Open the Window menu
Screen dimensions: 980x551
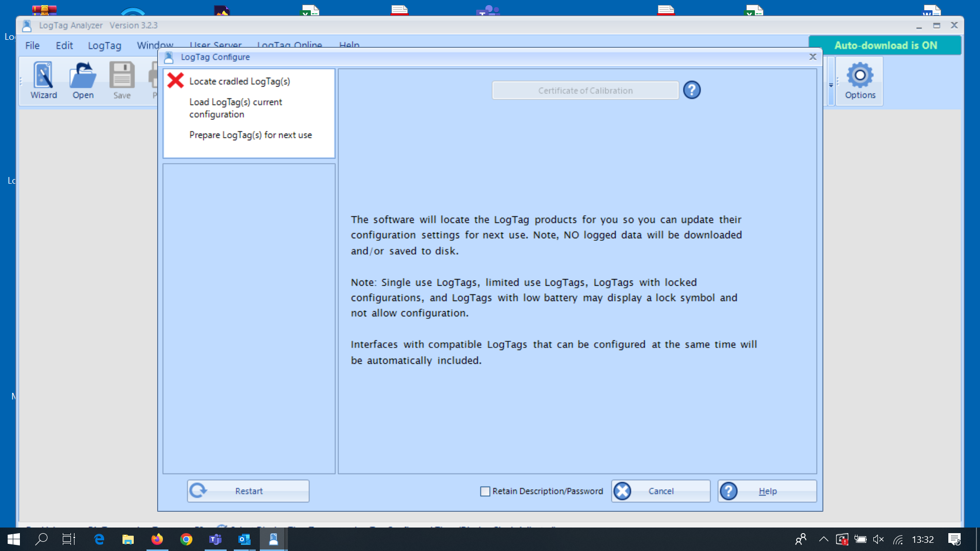(x=155, y=45)
